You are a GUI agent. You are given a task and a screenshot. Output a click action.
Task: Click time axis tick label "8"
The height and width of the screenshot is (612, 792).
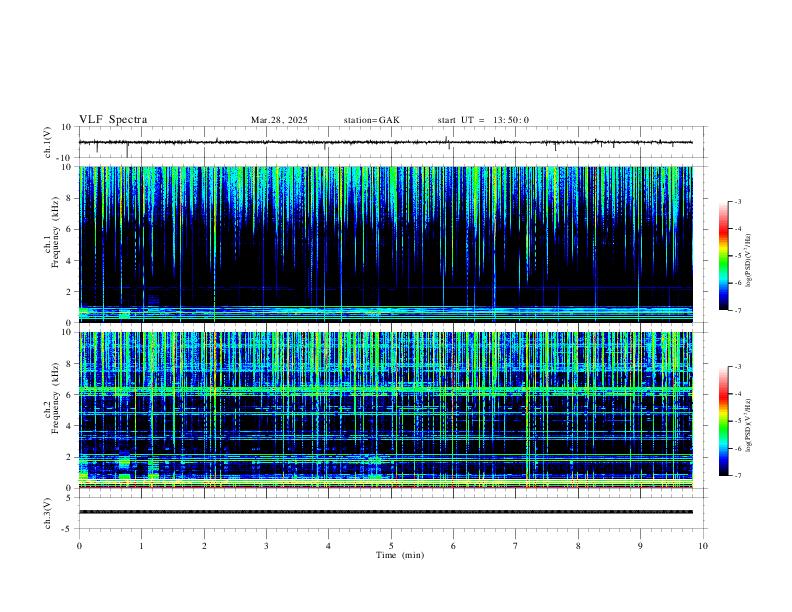578,546
